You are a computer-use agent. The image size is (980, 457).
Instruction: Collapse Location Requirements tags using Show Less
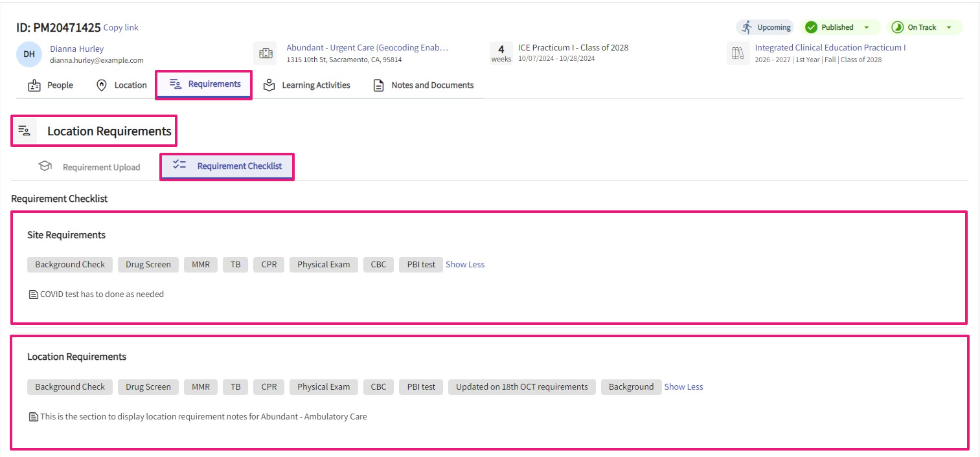pyautogui.click(x=683, y=387)
